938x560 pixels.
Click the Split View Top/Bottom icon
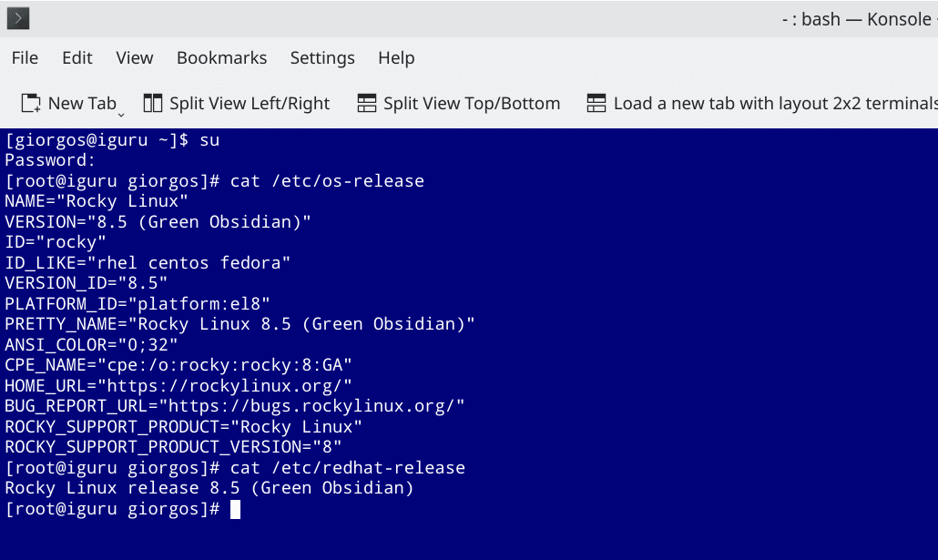coord(367,103)
